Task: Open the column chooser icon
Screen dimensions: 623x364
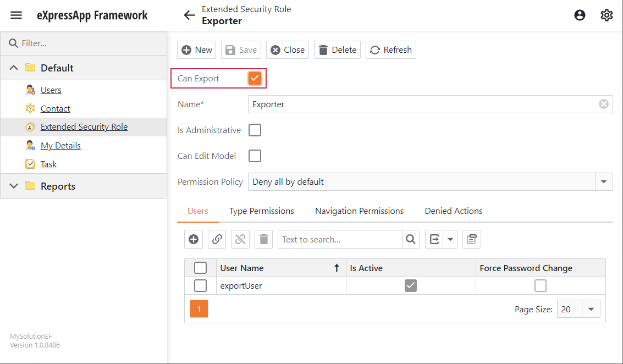Action: [x=472, y=239]
